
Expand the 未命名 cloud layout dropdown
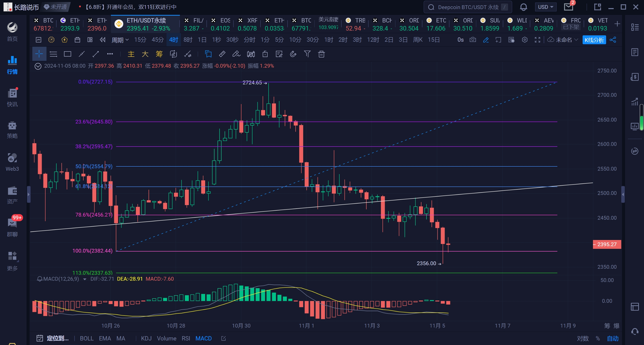click(563, 40)
